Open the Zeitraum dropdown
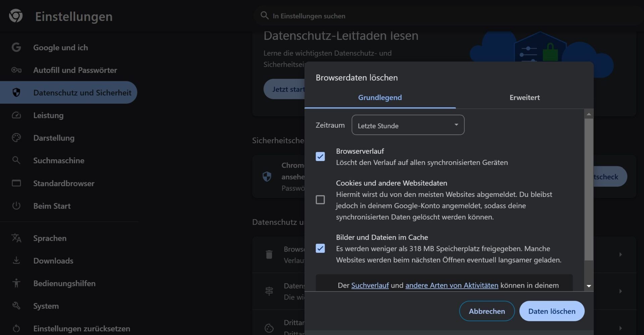 click(408, 125)
